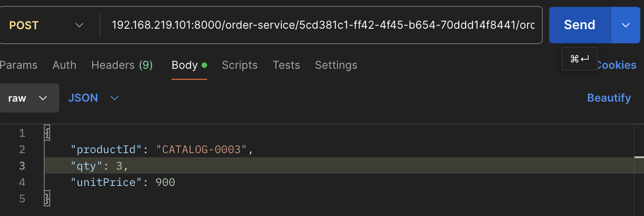
Task: Click line number 3 in gutter
Action: tap(22, 166)
